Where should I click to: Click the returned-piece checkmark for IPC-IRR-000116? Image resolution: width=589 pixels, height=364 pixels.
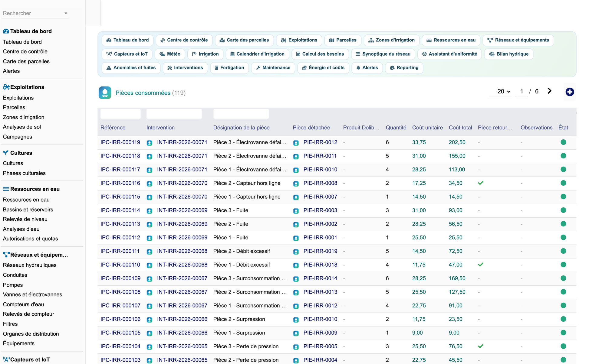(481, 183)
